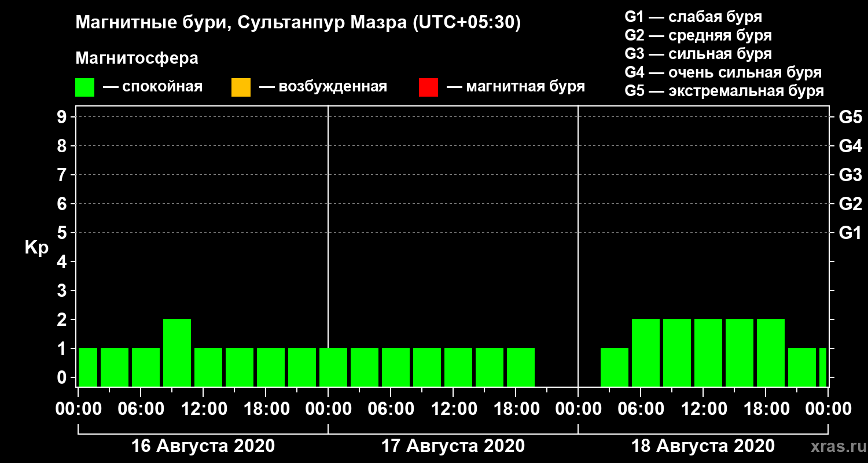Click 'G5 — экстремальная буря' description

coord(724,91)
